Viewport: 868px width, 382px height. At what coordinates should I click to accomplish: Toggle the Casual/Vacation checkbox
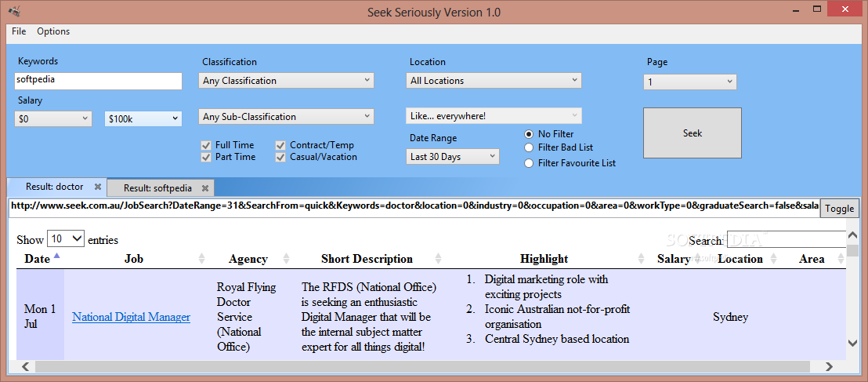[280, 157]
